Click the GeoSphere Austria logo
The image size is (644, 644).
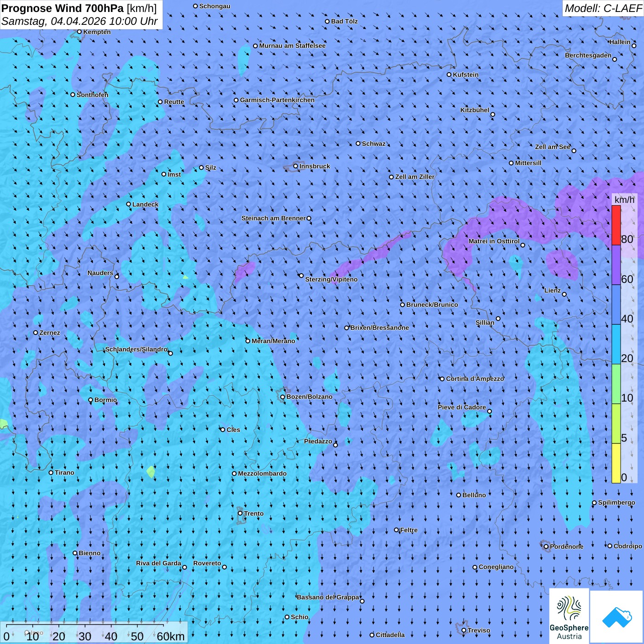(x=569, y=616)
